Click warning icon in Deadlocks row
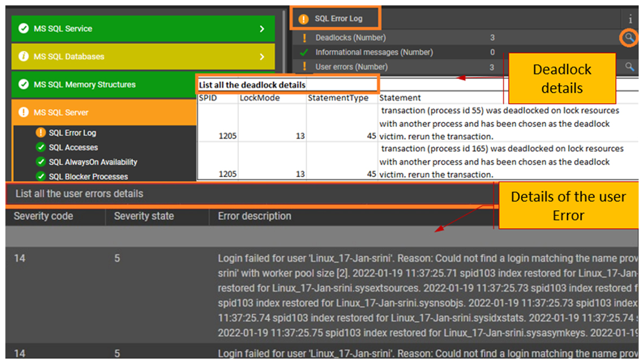 (304, 38)
